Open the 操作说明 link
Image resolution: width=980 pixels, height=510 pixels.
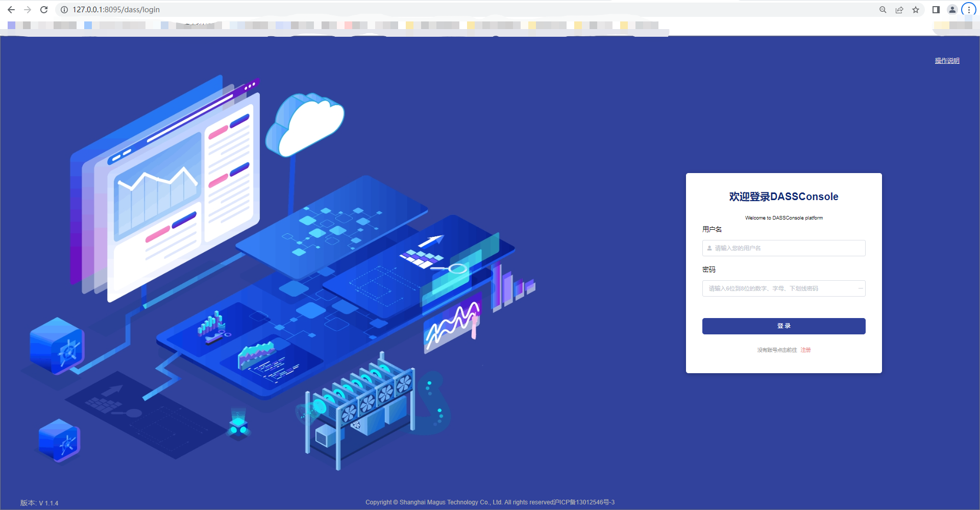[x=947, y=61]
